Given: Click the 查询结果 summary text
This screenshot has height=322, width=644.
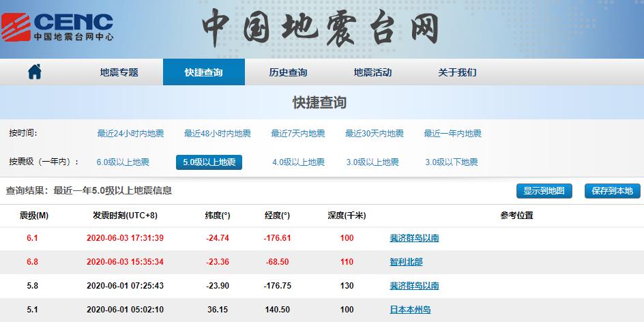Looking at the screenshot, I should pyautogui.click(x=89, y=190).
